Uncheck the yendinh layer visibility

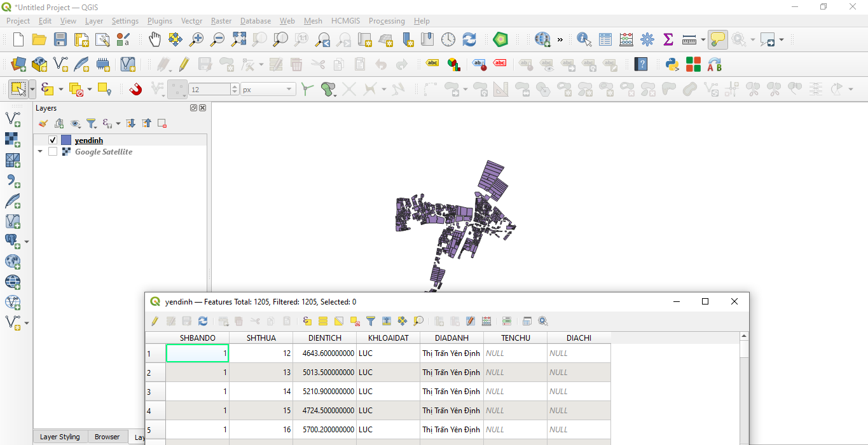click(53, 139)
